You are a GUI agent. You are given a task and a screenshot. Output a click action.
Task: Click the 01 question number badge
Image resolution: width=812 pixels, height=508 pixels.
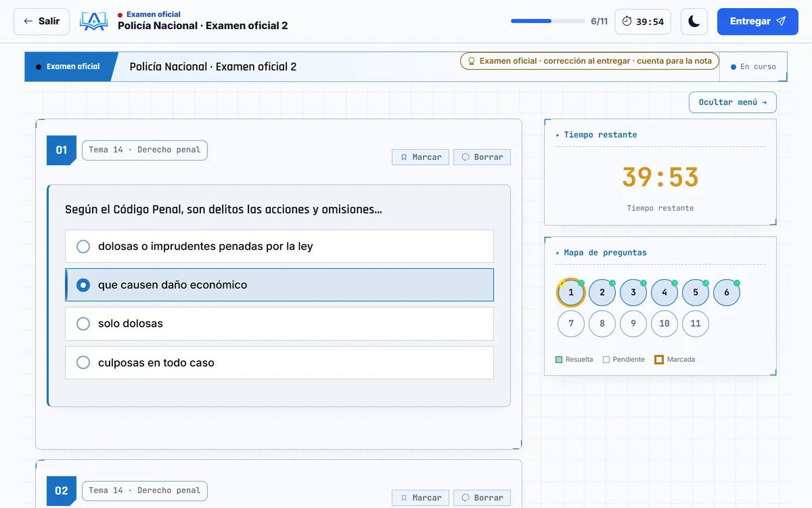(62, 150)
